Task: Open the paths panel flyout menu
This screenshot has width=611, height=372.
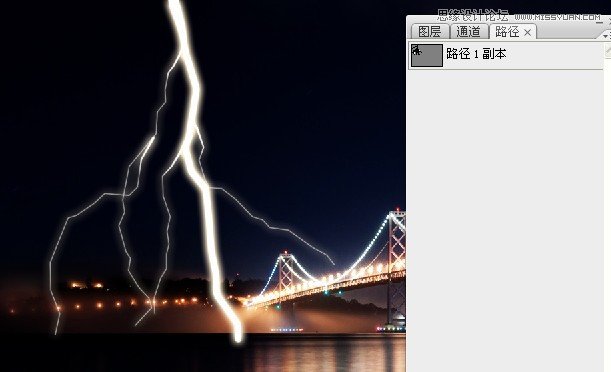Action: point(606,35)
